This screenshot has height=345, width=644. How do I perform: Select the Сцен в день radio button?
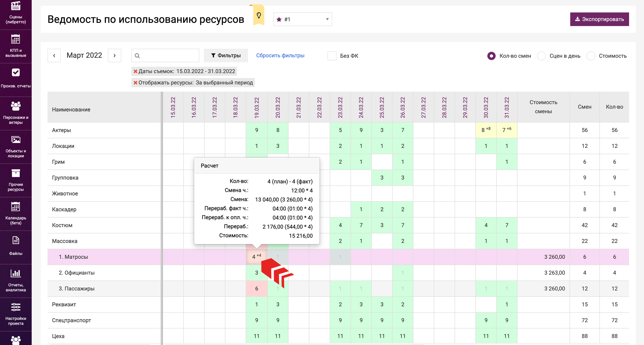tap(541, 56)
